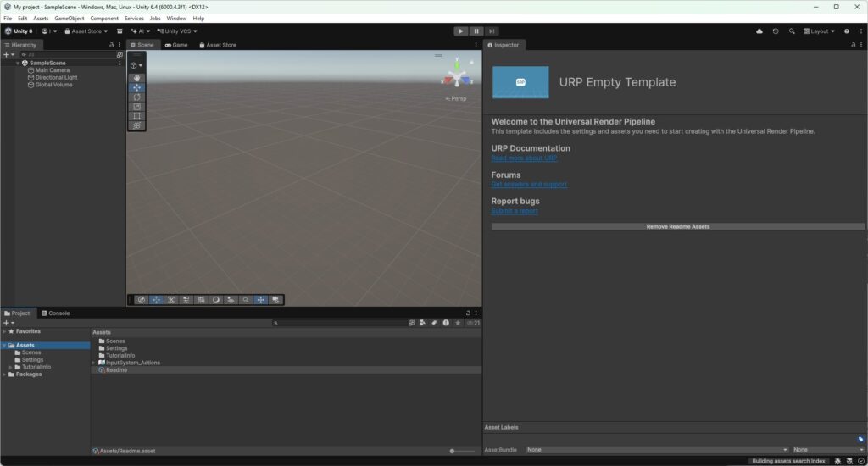Open the GameObject menu
868x466 pixels.
(69, 18)
